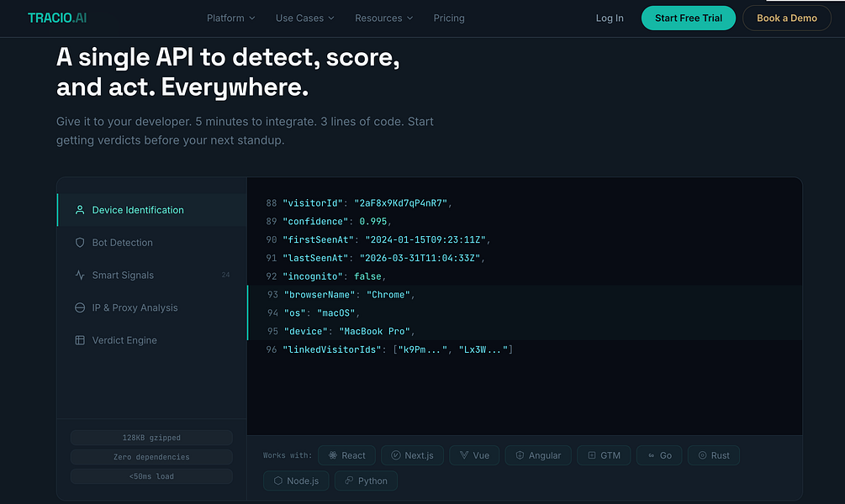This screenshot has height=504, width=845.
Task: Select the Go language chip label
Action: point(666,455)
